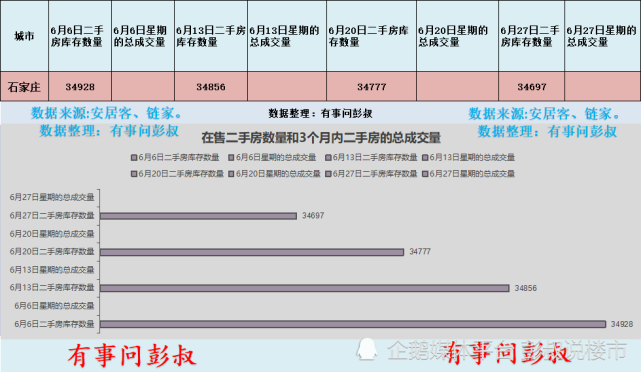Click the 6月6日二手房库存数量 column header
This screenshot has height=372, width=641.
point(80,36)
